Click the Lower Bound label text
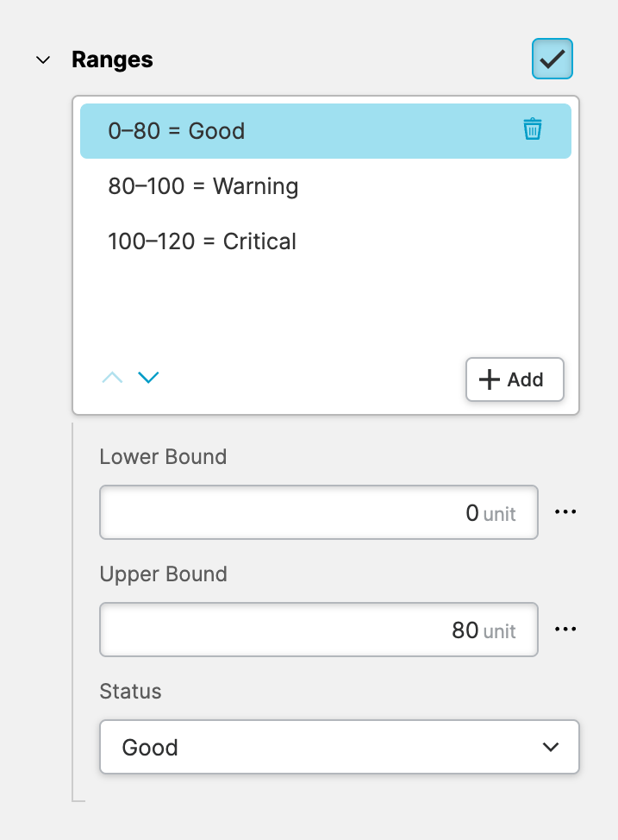The image size is (618, 840). (163, 457)
